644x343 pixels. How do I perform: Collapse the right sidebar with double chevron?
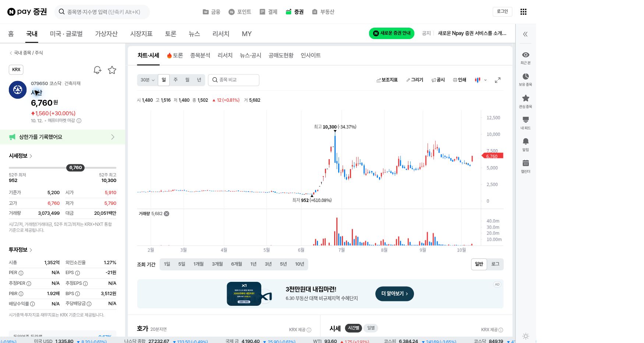pyautogui.click(x=525, y=34)
